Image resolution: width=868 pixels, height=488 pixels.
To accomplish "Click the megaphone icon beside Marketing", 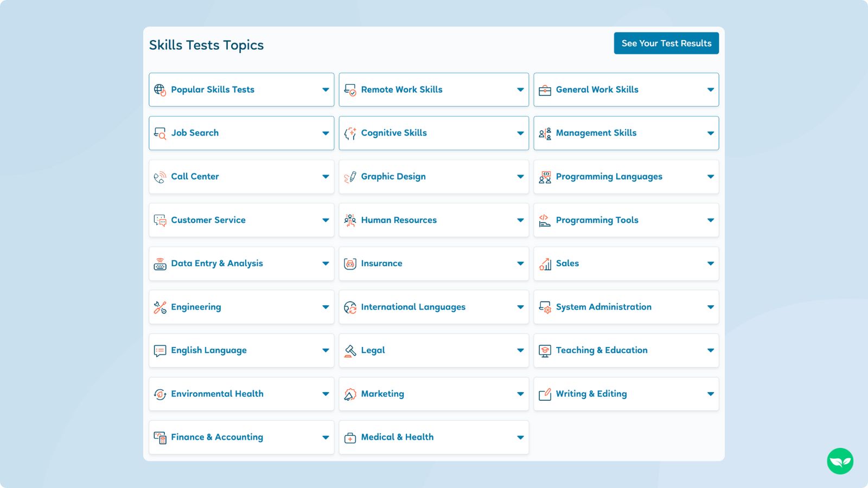I will (350, 394).
